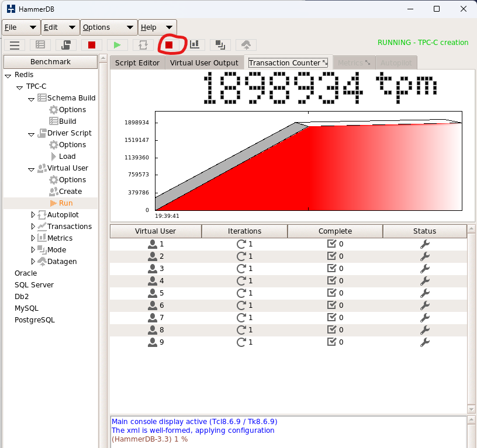
Task: Click the Autopilot toolbar icon
Action: (143, 45)
